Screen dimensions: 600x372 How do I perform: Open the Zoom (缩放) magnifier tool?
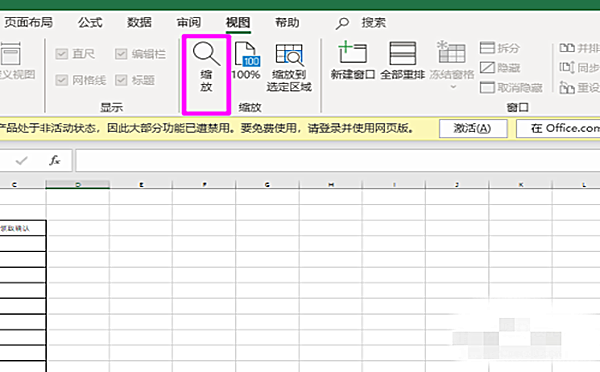pyautogui.click(x=206, y=67)
